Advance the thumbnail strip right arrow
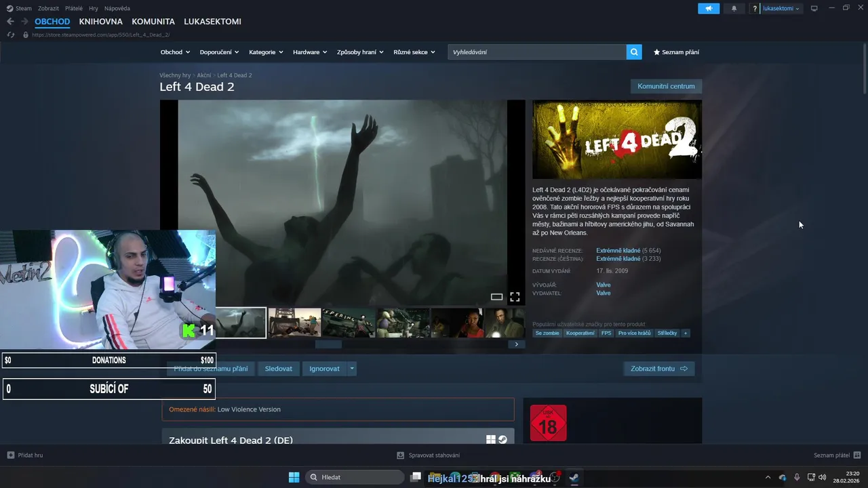Screen dimensions: 868x488 [516, 344]
